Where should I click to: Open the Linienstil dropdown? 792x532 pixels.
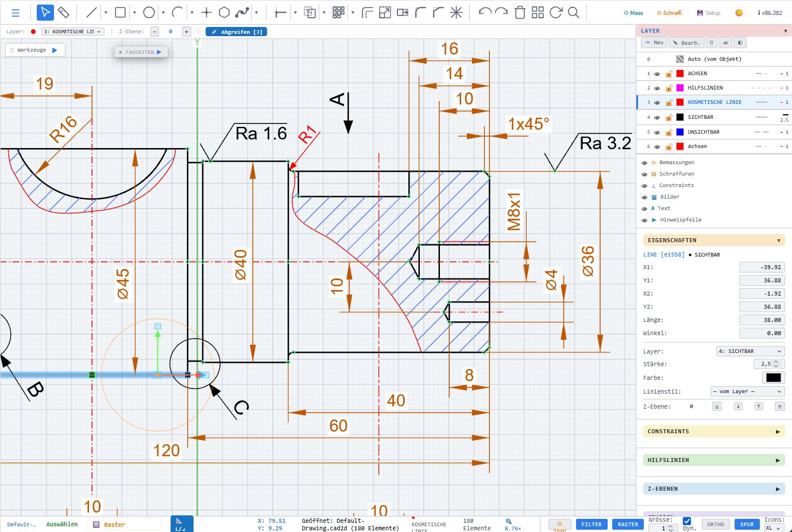click(747, 391)
